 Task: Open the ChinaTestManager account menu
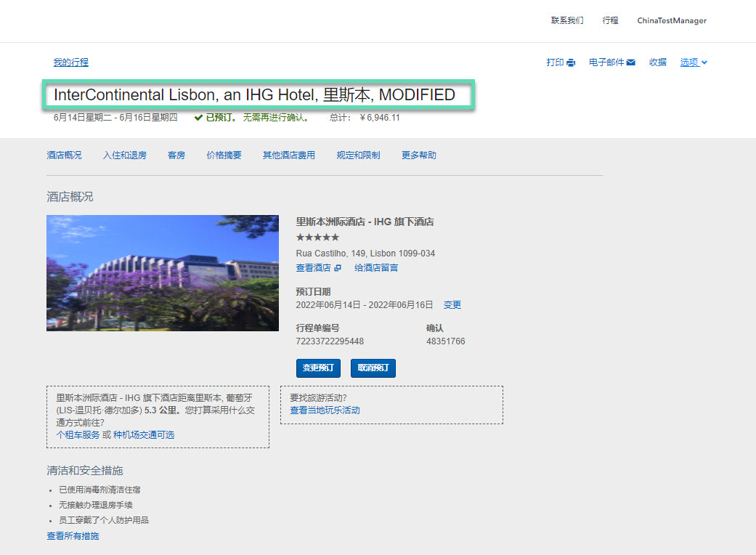[x=672, y=20]
